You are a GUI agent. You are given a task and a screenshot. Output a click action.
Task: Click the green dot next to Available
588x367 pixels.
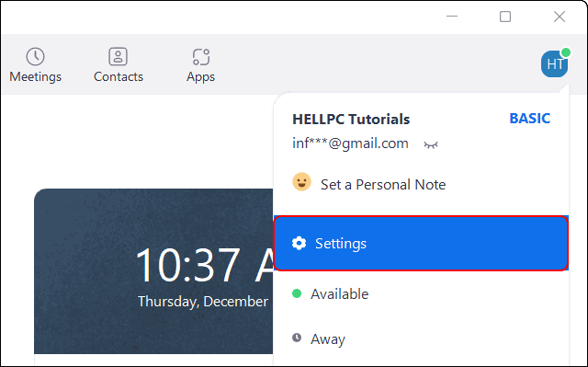click(x=297, y=293)
